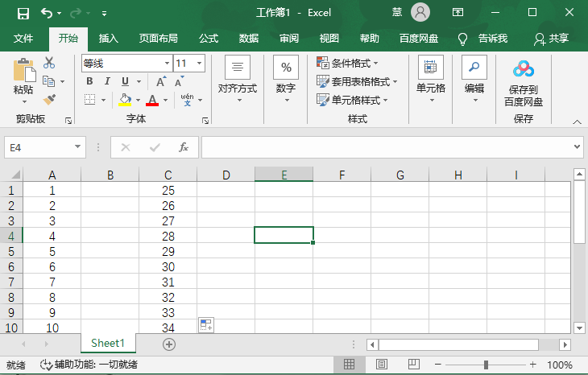Switch to Page Layout view in status bar

coord(382,365)
